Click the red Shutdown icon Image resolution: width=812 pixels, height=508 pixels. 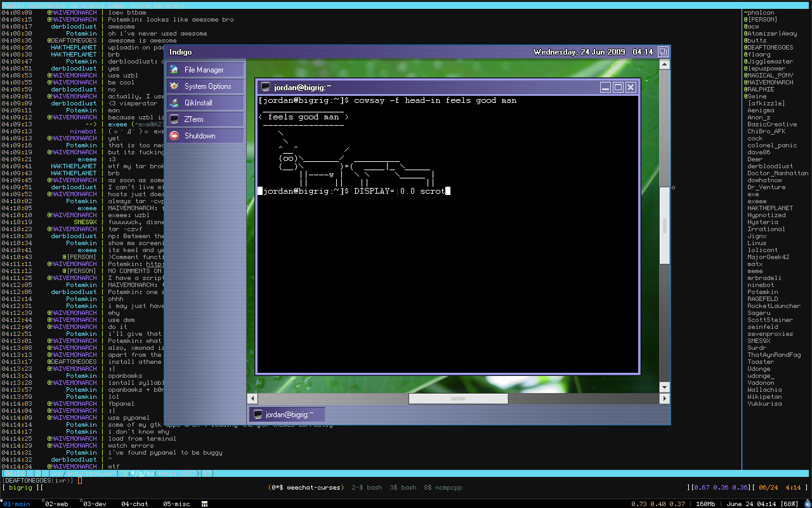174,136
